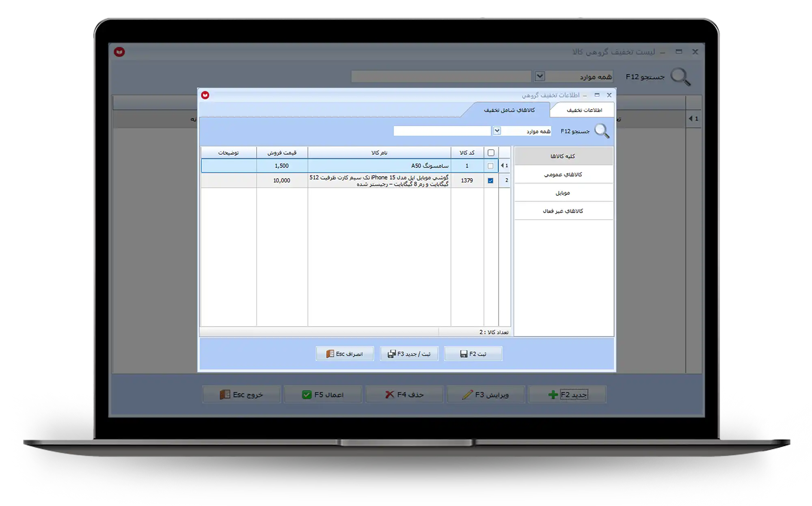
Task: Check the box for سامسونگ A50 row
Action: [490, 166]
